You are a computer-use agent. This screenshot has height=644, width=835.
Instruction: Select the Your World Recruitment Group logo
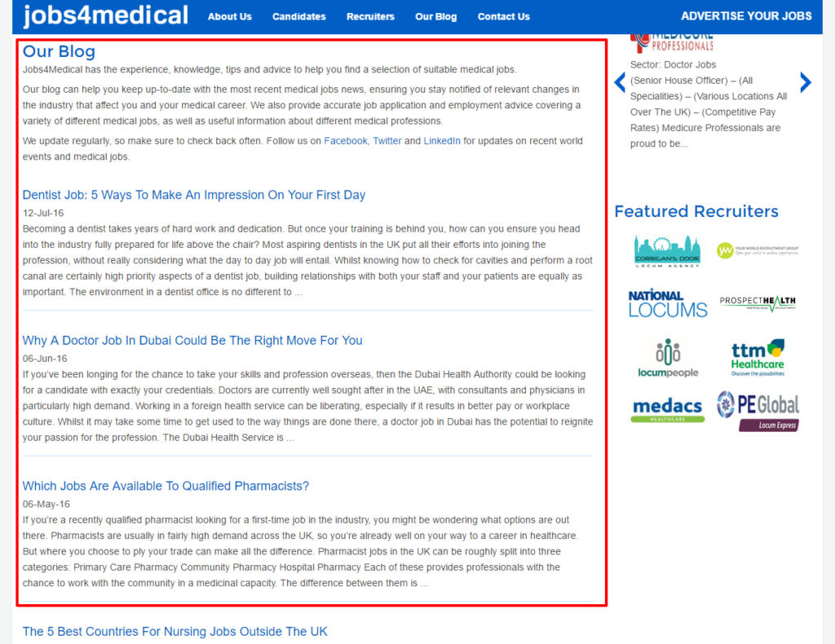758,249
